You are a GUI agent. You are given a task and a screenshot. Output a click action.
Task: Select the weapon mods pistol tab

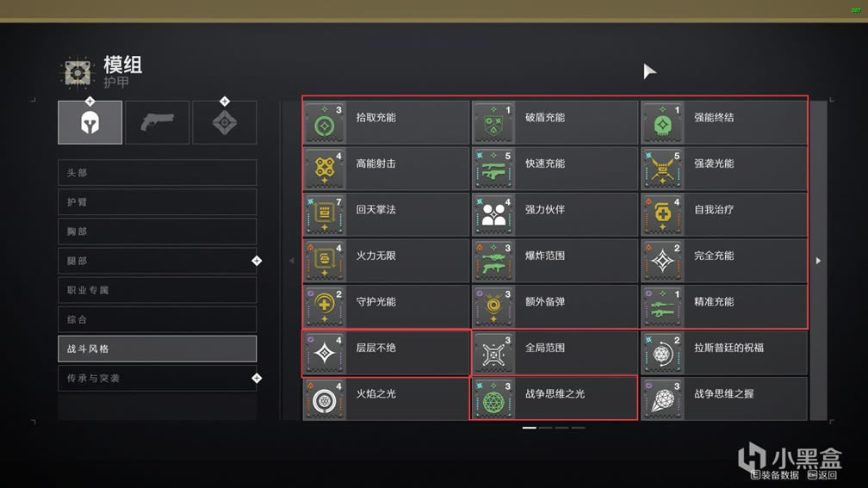point(158,122)
